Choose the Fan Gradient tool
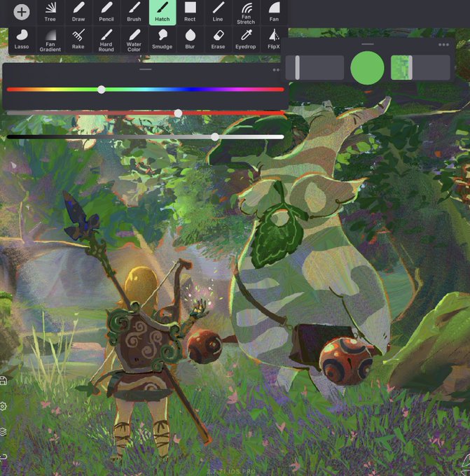Image resolution: width=470 pixels, height=476 pixels. (x=50, y=40)
